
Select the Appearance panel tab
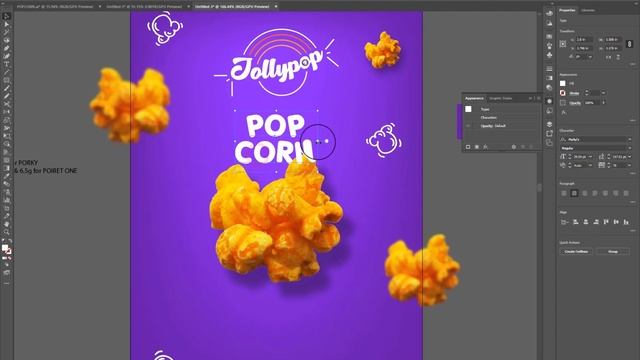tap(474, 98)
